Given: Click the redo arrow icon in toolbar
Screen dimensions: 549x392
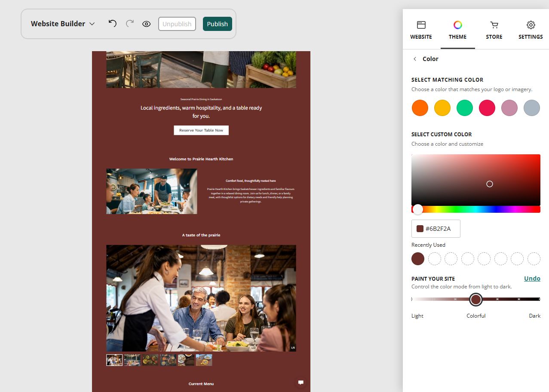Looking at the screenshot, I should [x=129, y=24].
